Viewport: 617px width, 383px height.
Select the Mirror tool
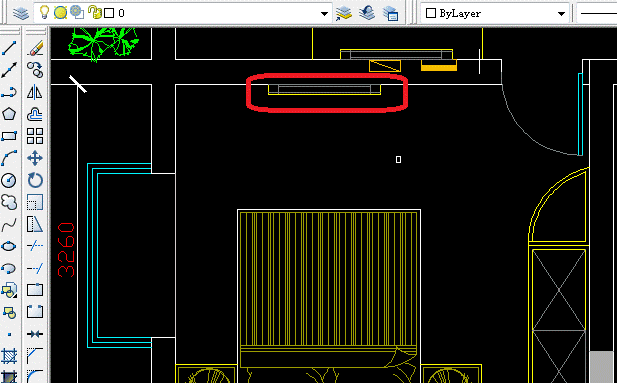35,92
